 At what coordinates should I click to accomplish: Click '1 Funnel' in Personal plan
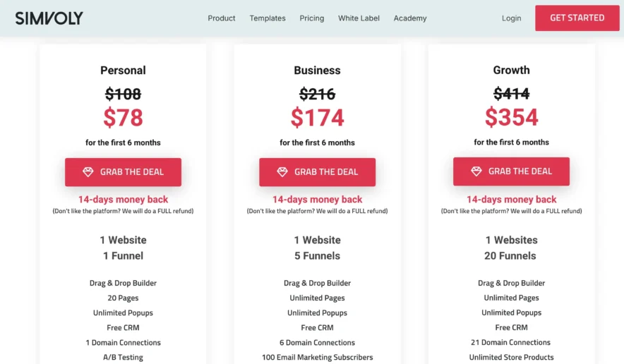(123, 256)
